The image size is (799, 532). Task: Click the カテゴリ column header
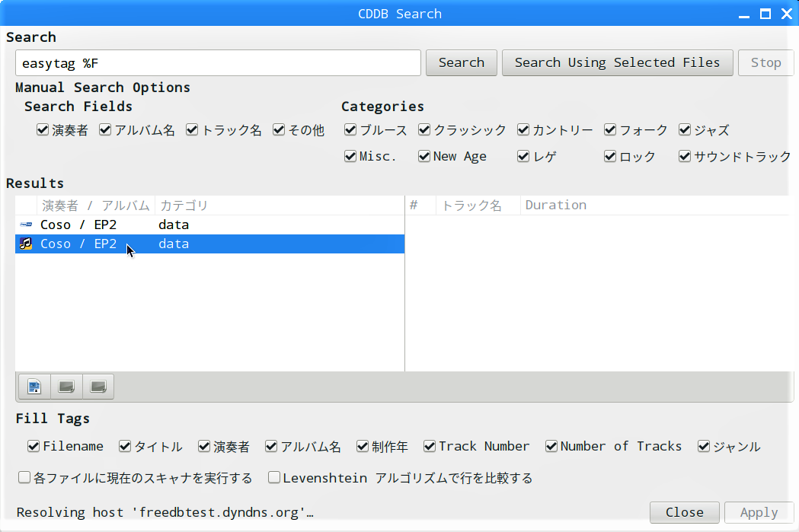pos(280,205)
